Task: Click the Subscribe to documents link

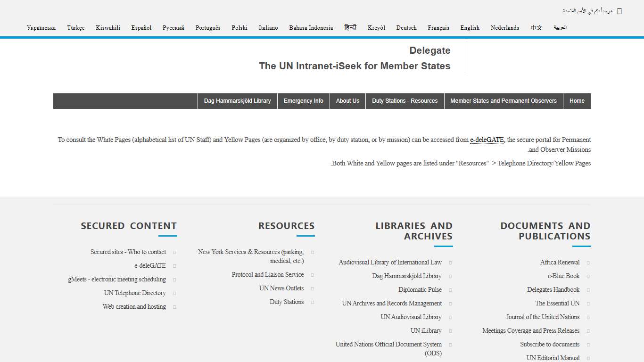Action: pos(550,344)
